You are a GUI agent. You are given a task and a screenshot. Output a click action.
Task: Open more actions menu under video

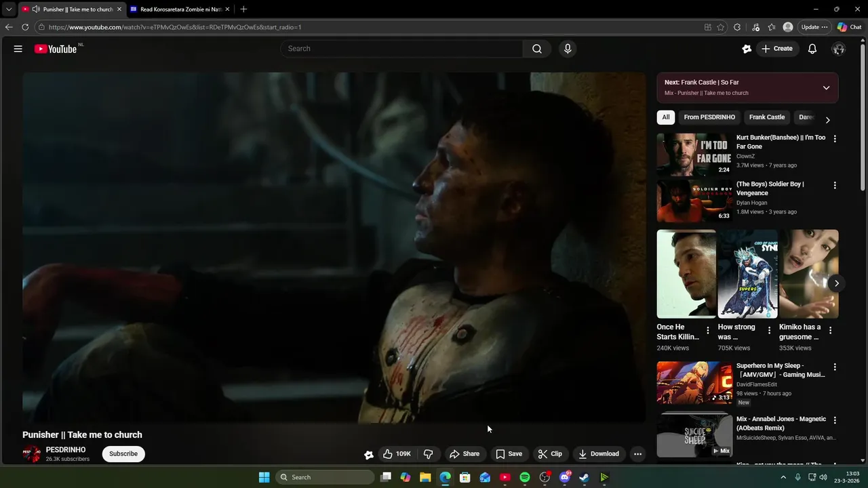pyautogui.click(x=637, y=454)
